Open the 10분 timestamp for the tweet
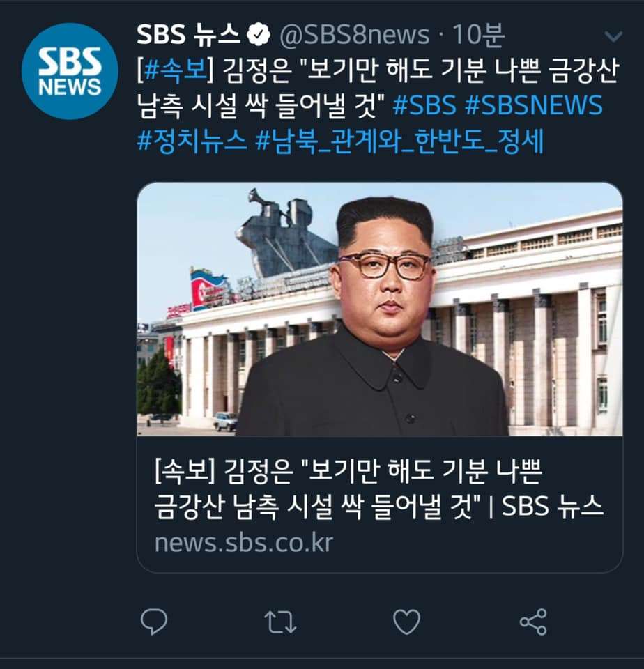The width and height of the screenshot is (644, 669). (x=478, y=35)
